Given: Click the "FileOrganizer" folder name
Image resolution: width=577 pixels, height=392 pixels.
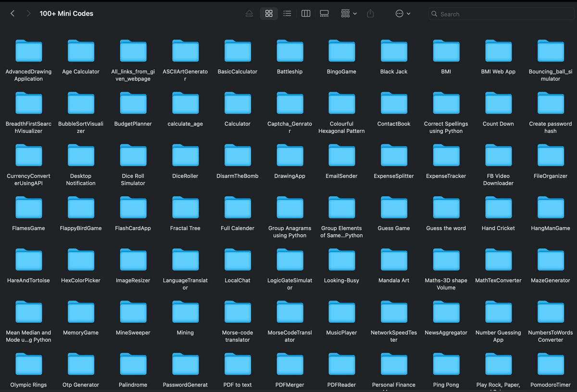Looking at the screenshot, I should (x=551, y=176).
